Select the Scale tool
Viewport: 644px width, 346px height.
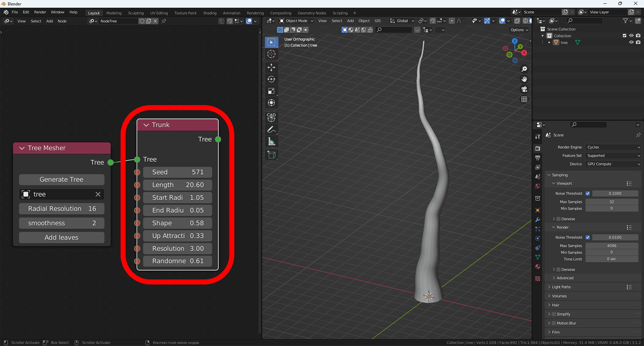[271, 91]
